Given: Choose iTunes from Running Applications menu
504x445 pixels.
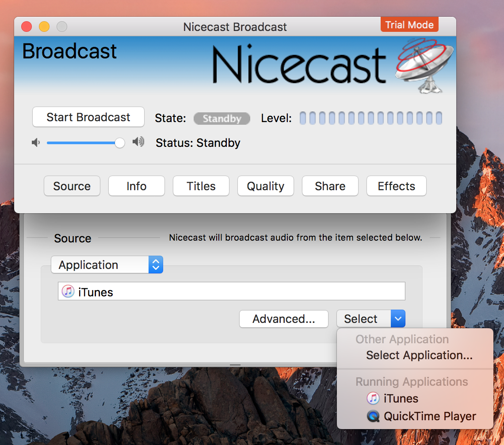Looking at the screenshot, I should click(415, 399).
